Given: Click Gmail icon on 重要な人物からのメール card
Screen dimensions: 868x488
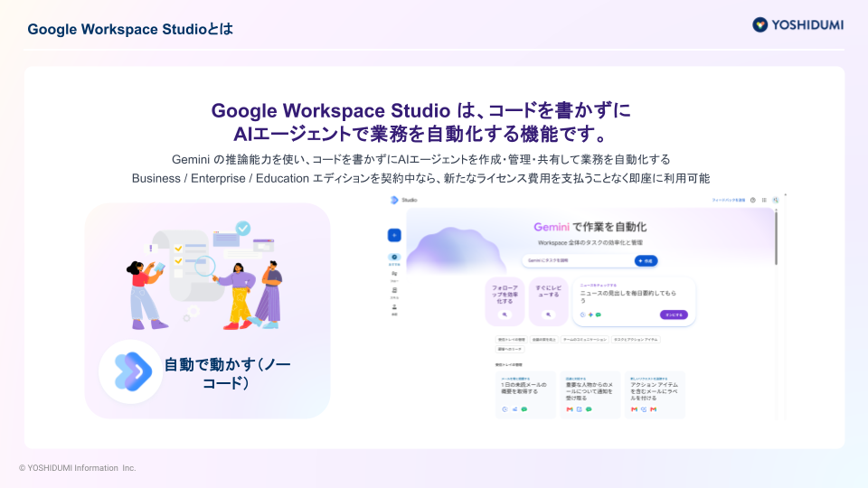Looking at the screenshot, I should coord(570,409).
